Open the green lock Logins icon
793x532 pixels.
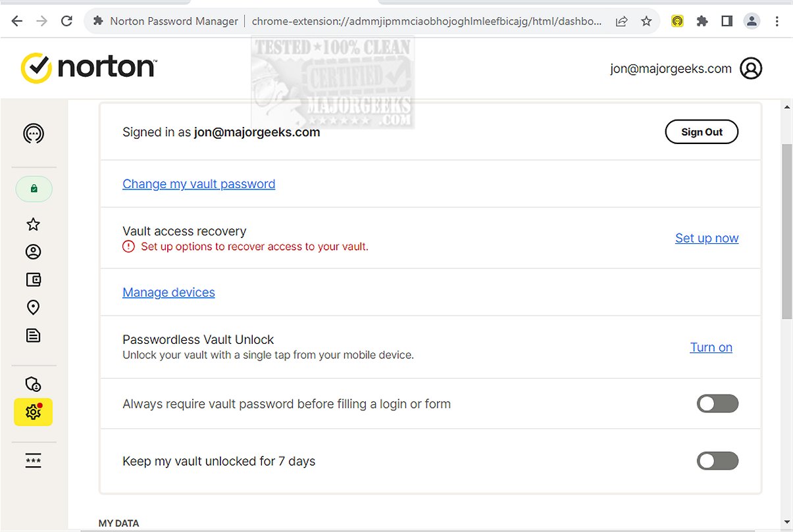(x=34, y=189)
